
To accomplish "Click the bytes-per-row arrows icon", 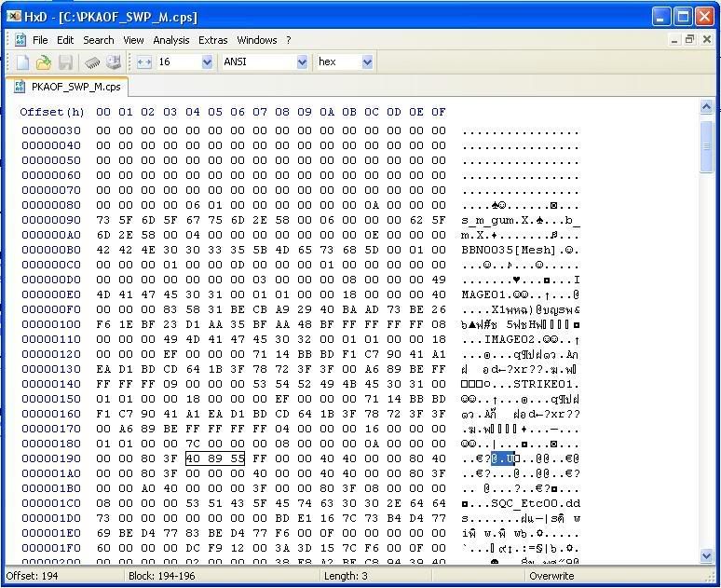I will coord(144,62).
